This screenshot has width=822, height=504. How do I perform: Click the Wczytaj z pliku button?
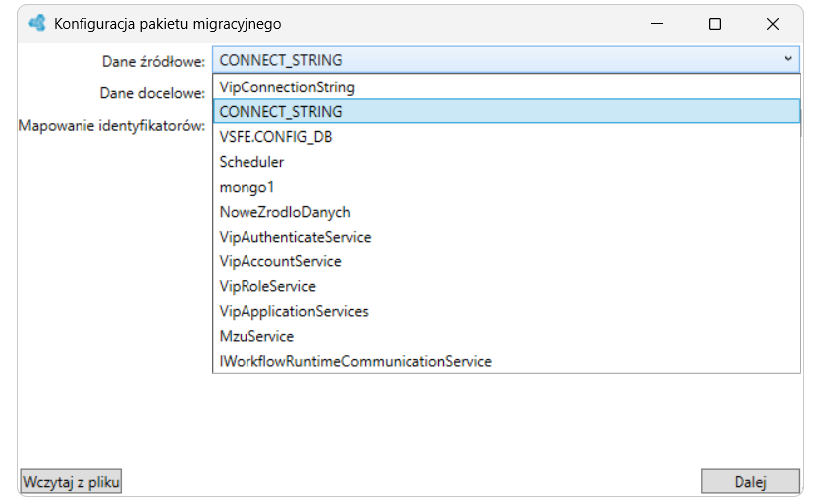tap(72, 481)
